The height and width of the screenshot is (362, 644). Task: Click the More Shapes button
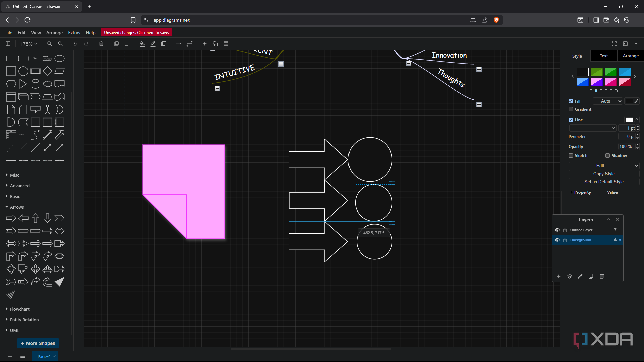click(38, 343)
